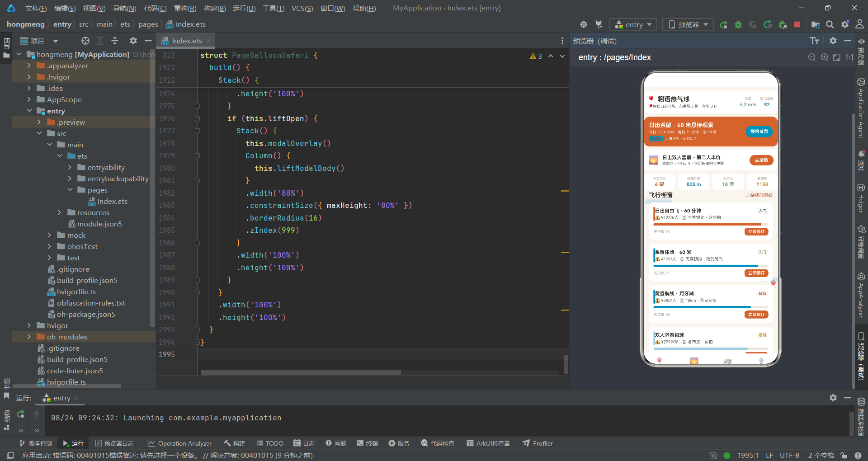Fit the preview to the window
The height and width of the screenshot is (461, 868).
click(x=837, y=57)
